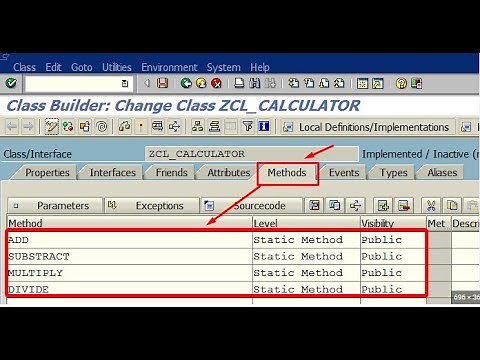Click the green Back arrow icon
480x360 pixels.
186,83
